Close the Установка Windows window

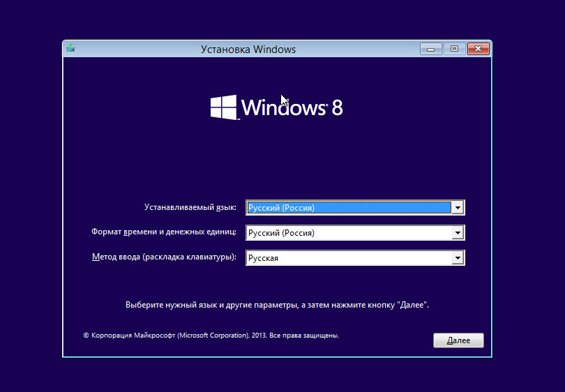[479, 49]
